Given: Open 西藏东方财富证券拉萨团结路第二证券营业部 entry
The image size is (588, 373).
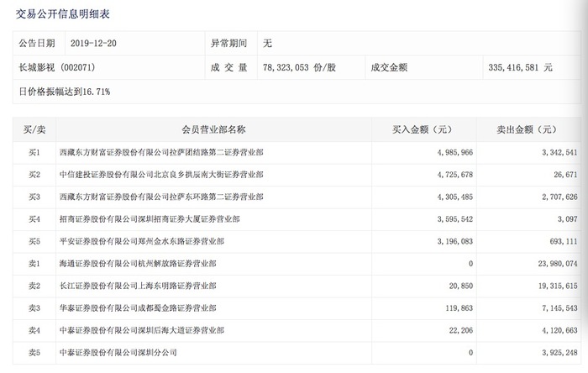Looking at the screenshot, I should [161, 153].
